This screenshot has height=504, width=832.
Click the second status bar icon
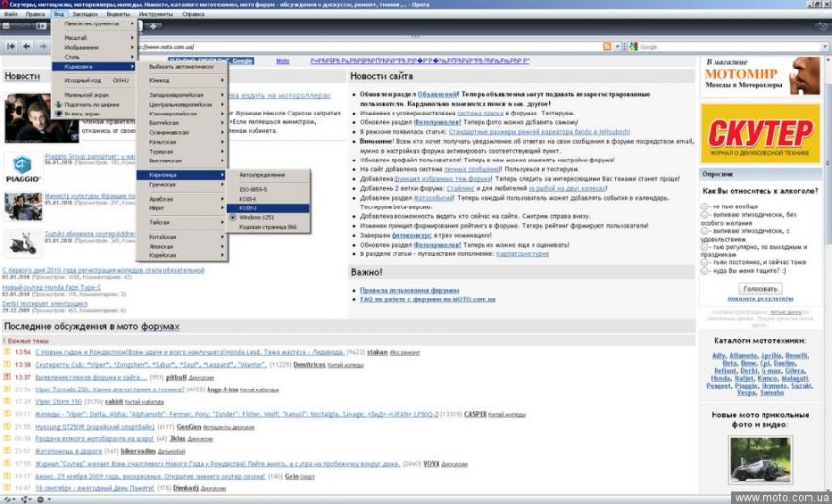(x=25, y=499)
